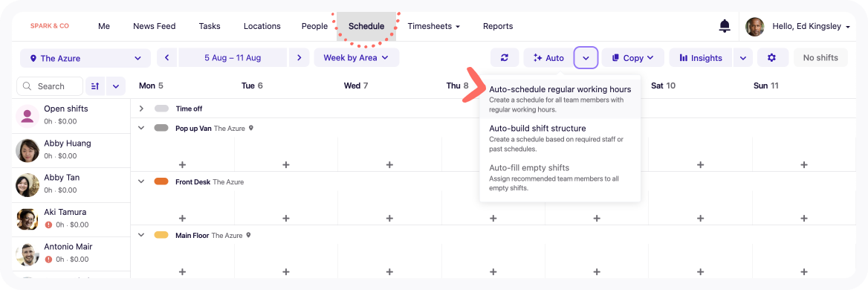This screenshot has width=868, height=290.
Task: Add Main Floor shift on Monday
Action: (x=182, y=271)
